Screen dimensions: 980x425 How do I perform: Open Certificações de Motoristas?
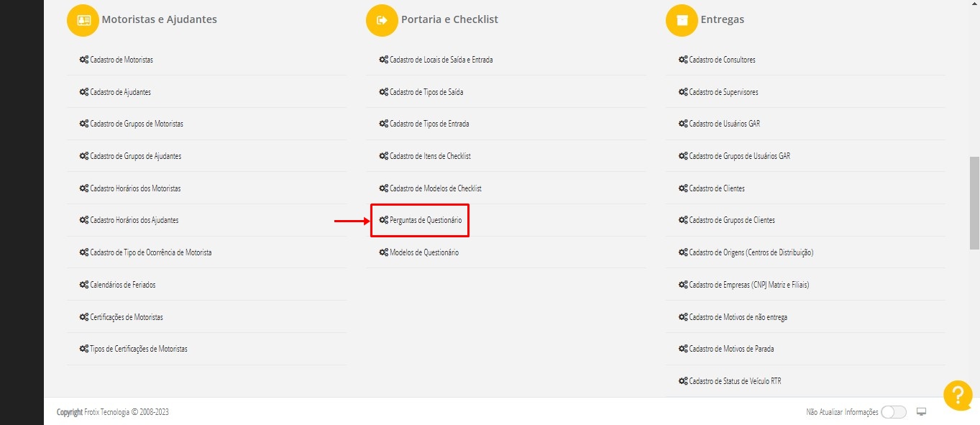(x=127, y=317)
